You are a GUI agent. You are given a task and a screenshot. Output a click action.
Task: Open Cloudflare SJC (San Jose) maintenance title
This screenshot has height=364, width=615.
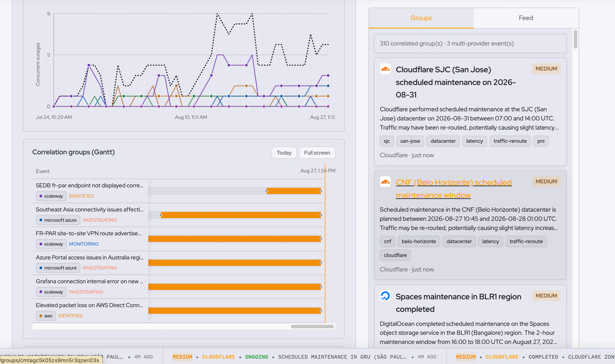point(456,82)
